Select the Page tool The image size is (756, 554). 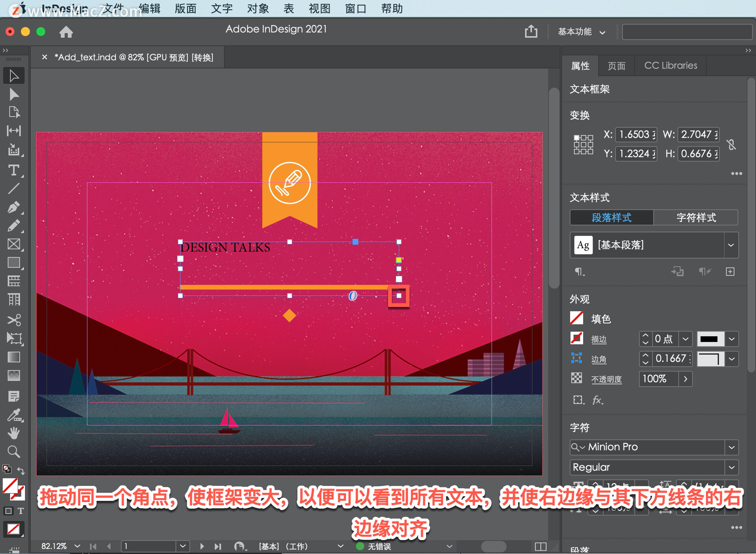14,113
